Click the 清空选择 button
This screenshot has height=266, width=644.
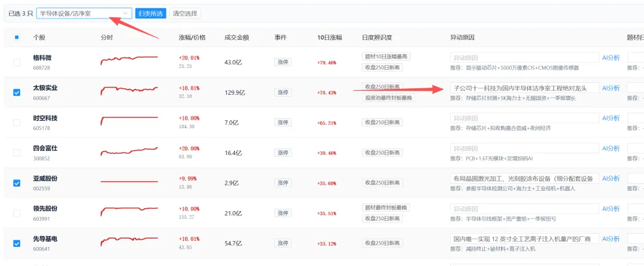[x=185, y=13]
